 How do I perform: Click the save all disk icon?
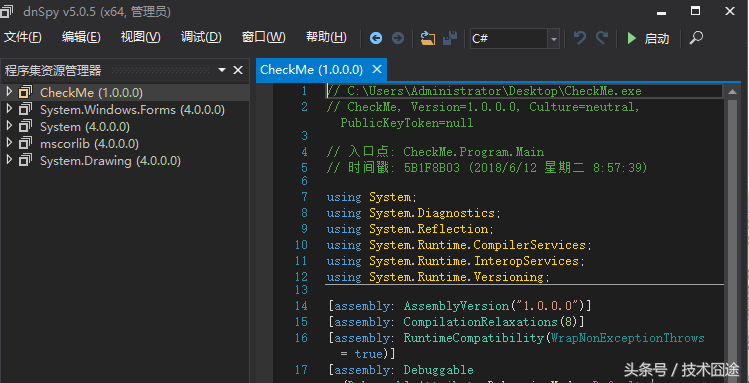[450, 38]
